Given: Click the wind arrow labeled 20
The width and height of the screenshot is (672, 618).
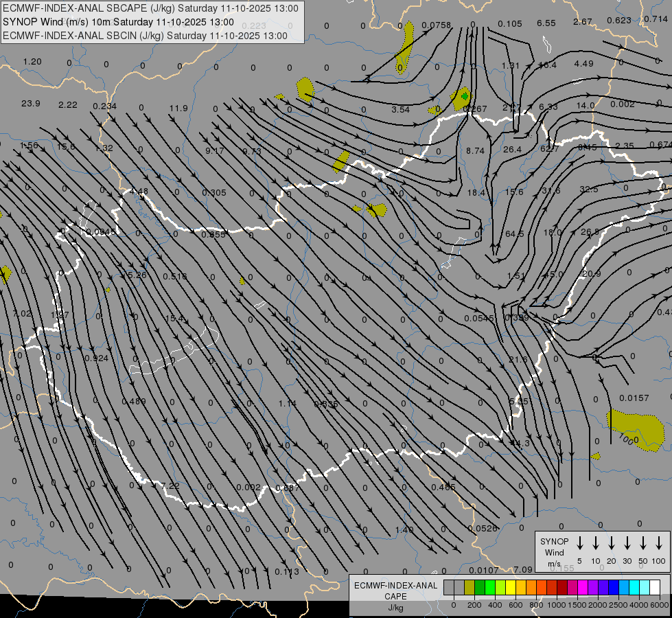Looking at the screenshot, I should point(611,543).
